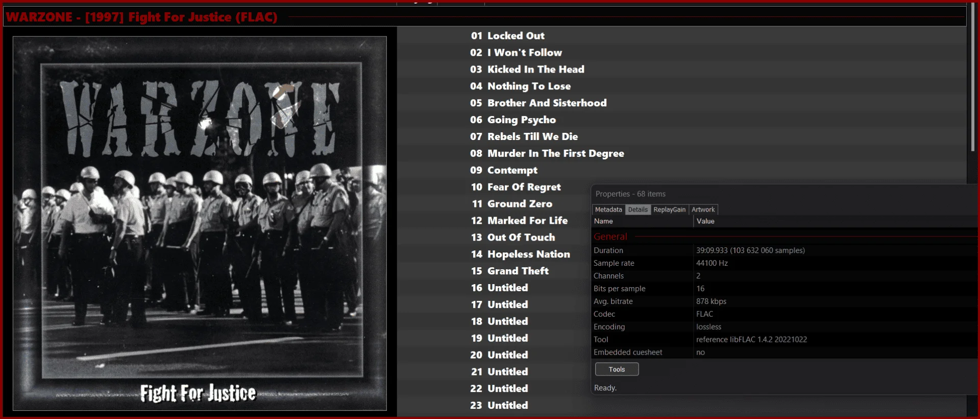Select track 16 Untitled
Viewport: 980px width, 419px height.
pyautogui.click(x=499, y=288)
